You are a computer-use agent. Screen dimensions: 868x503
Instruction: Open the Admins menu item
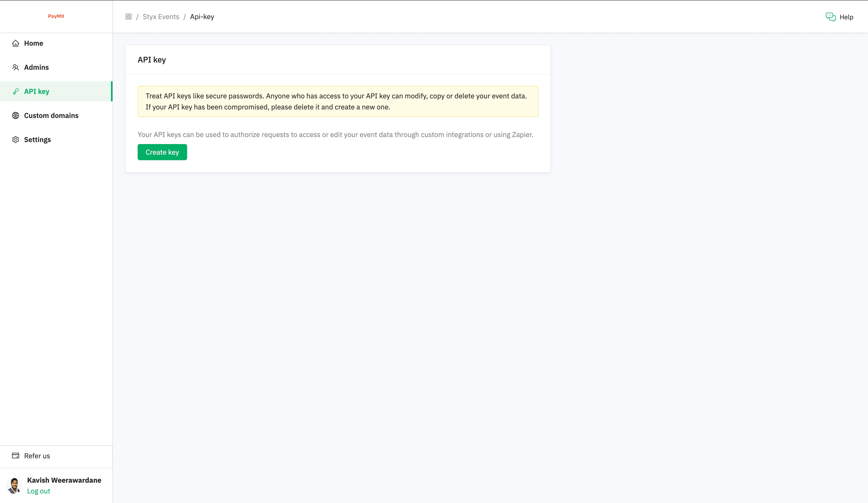click(56, 67)
